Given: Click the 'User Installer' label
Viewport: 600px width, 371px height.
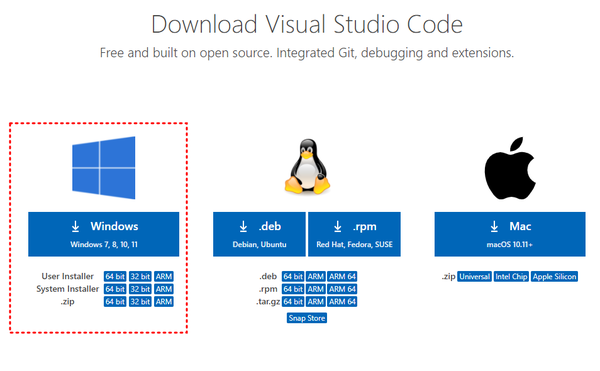Looking at the screenshot, I should (x=67, y=276).
